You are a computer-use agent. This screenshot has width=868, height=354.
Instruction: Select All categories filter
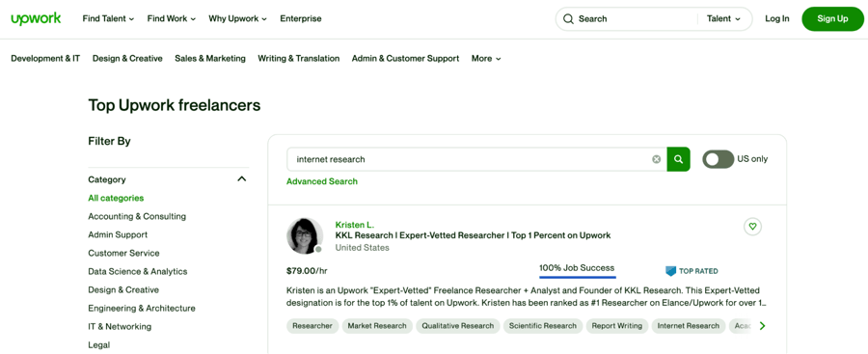click(116, 198)
